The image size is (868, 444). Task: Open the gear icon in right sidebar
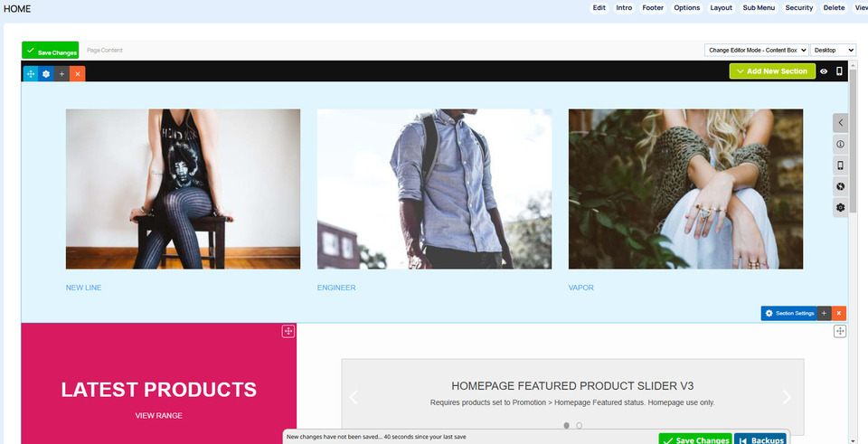coord(840,207)
